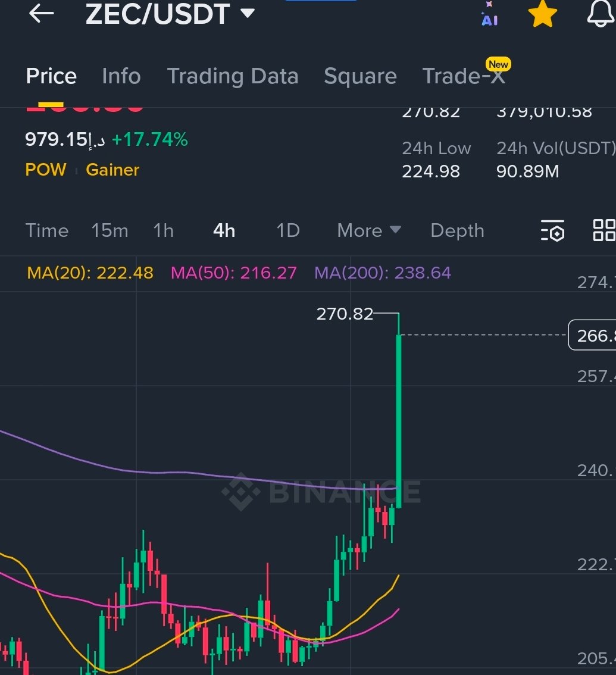
Task: Select the 1h chart interval
Action: coord(164,231)
